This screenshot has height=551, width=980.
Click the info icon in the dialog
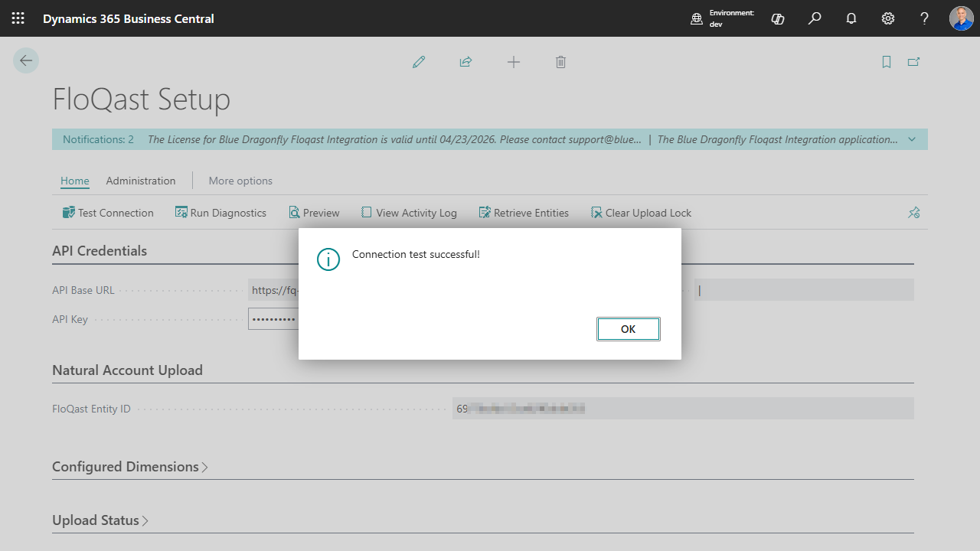click(x=328, y=259)
